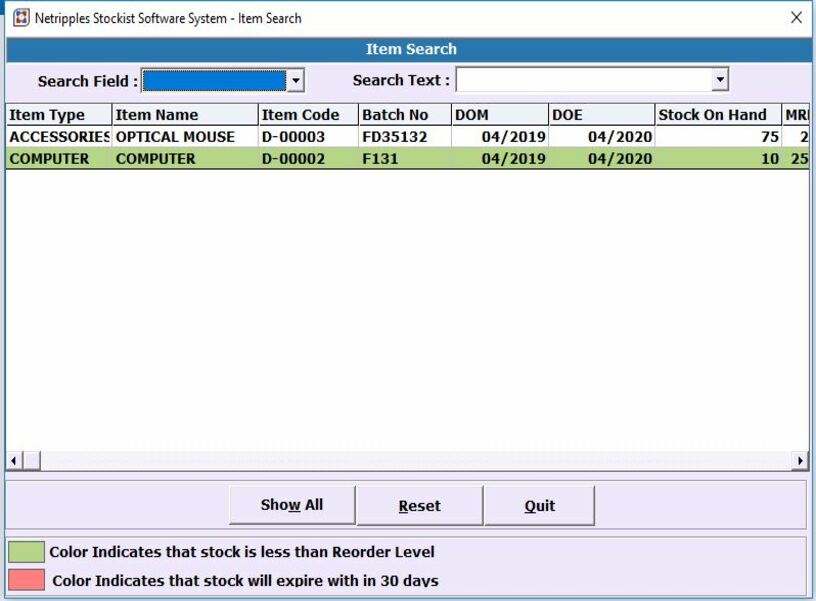Viewport: 816px width, 601px height.
Task: Click the horizontal scrollbar thumb
Action: coord(32,461)
